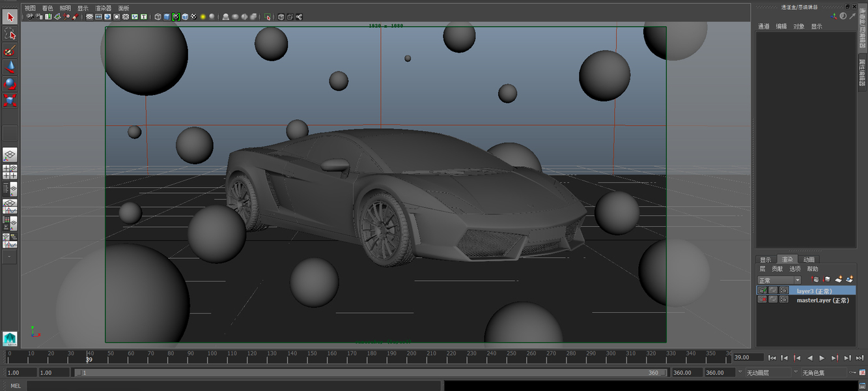Open the 正常 blend mode dropdown
The height and width of the screenshot is (391, 868).
(x=779, y=280)
